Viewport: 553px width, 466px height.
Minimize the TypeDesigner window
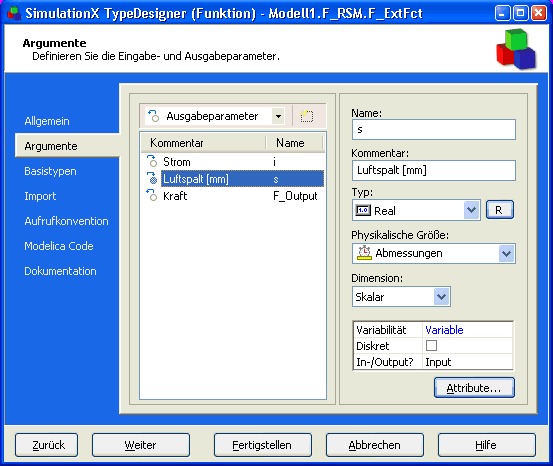[x=502, y=13]
